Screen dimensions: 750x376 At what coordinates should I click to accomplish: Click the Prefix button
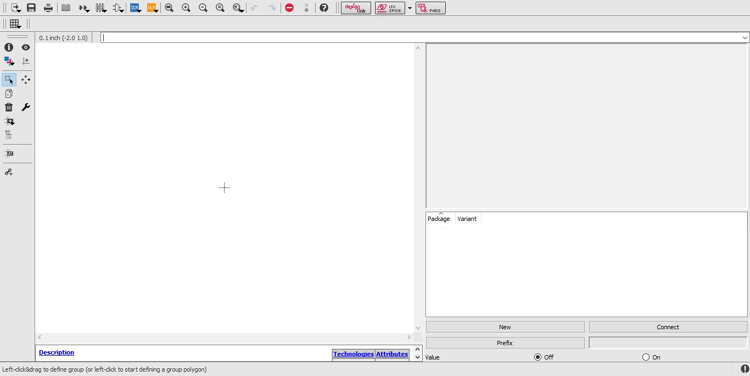[505, 343]
